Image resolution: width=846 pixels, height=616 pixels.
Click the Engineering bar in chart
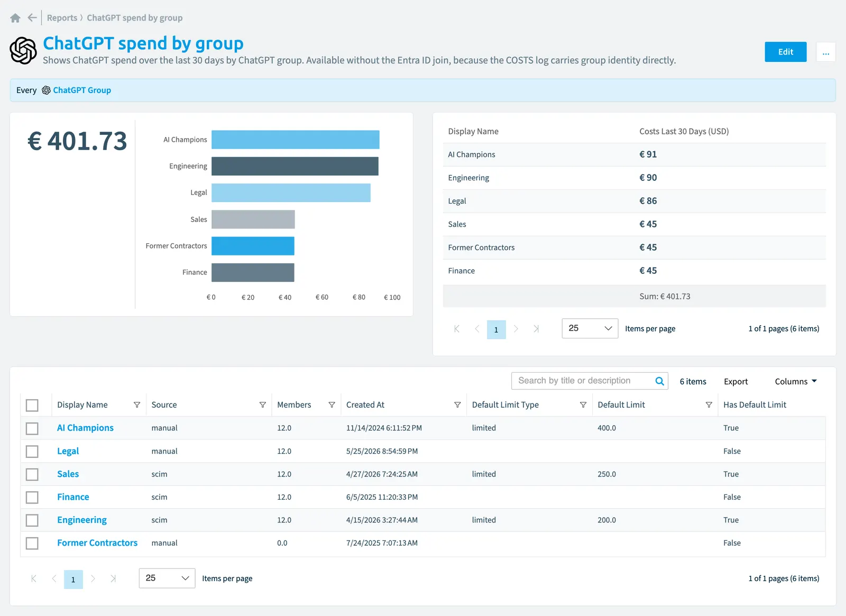295,166
